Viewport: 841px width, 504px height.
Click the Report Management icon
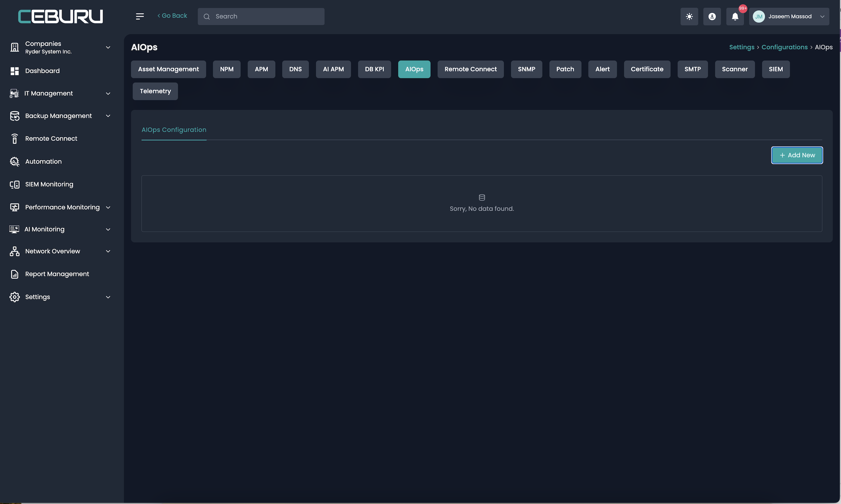tap(14, 274)
